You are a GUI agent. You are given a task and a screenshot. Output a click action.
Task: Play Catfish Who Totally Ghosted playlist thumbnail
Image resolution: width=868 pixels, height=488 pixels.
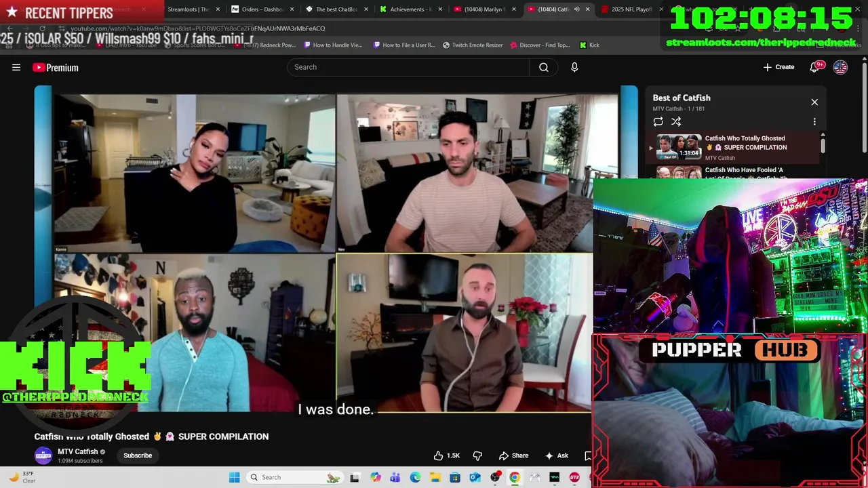pos(679,146)
